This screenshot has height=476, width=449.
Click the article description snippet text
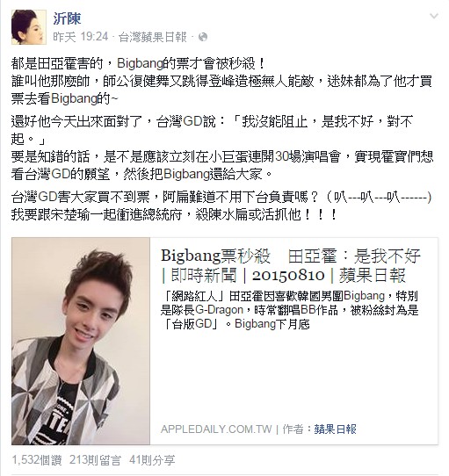[x=289, y=310]
